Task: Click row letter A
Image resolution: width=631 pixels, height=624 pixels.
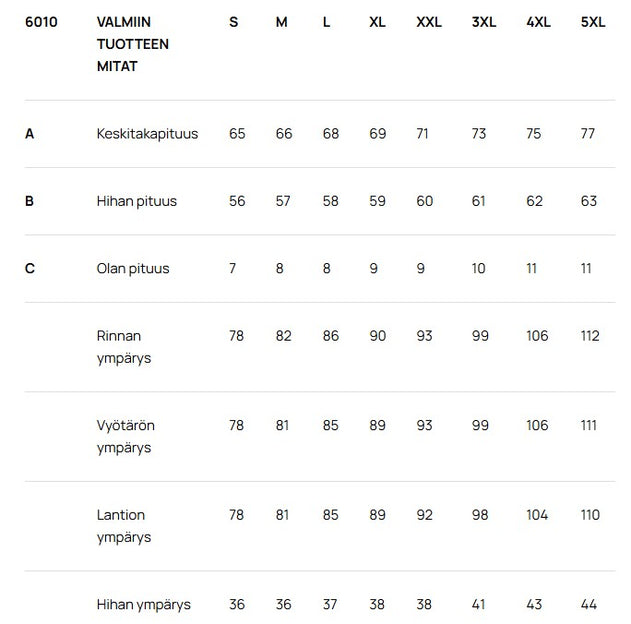Action: (30, 134)
